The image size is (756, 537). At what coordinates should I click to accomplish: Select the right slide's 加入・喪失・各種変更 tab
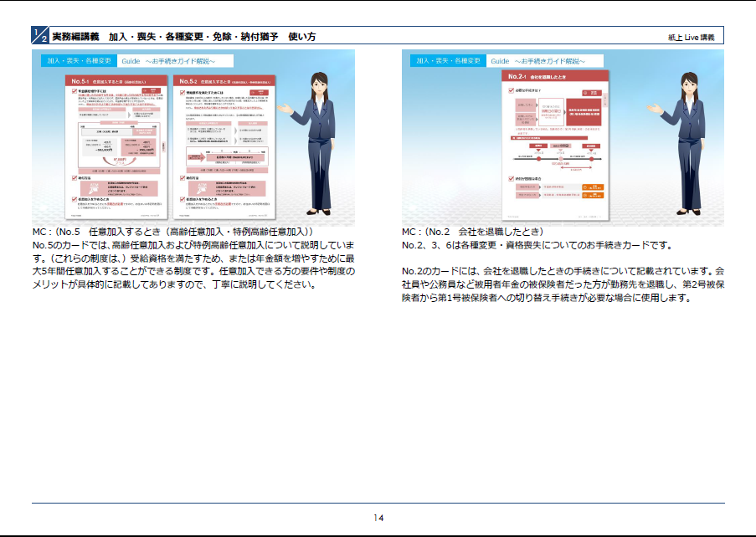click(x=448, y=61)
